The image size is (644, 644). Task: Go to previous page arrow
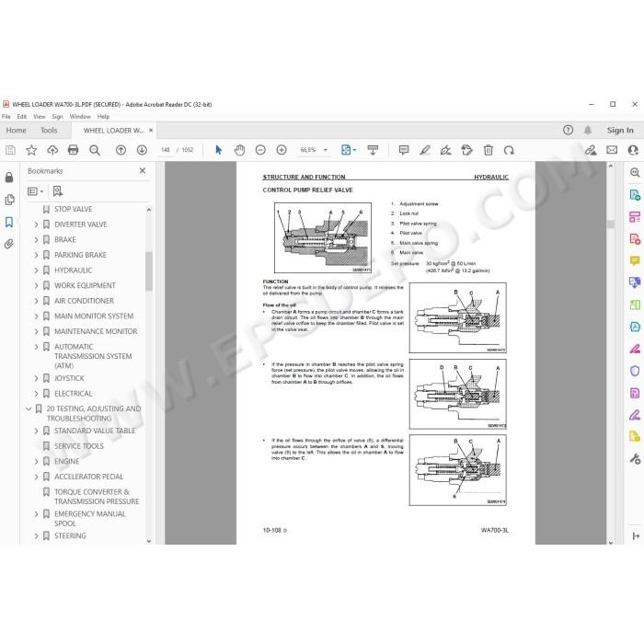[121, 150]
